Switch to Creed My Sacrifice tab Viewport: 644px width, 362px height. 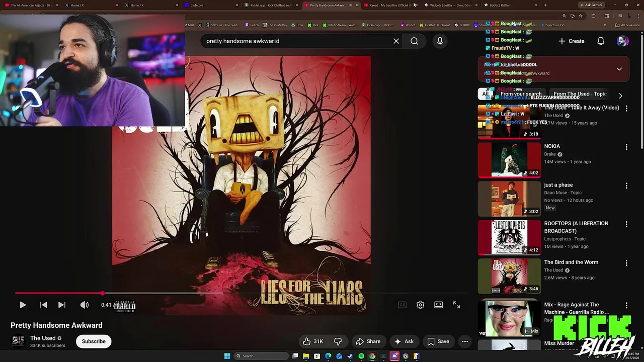coord(390,5)
